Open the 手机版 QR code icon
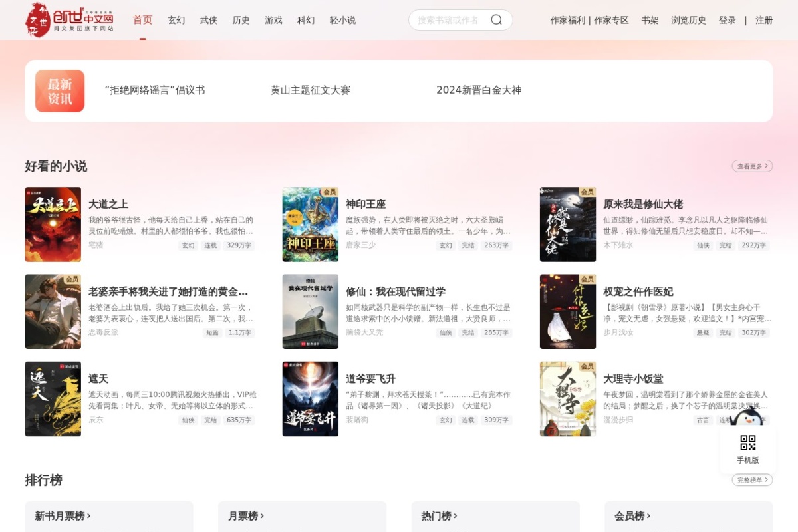The height and width of the screenshot is (532, 798). (748, 443)
